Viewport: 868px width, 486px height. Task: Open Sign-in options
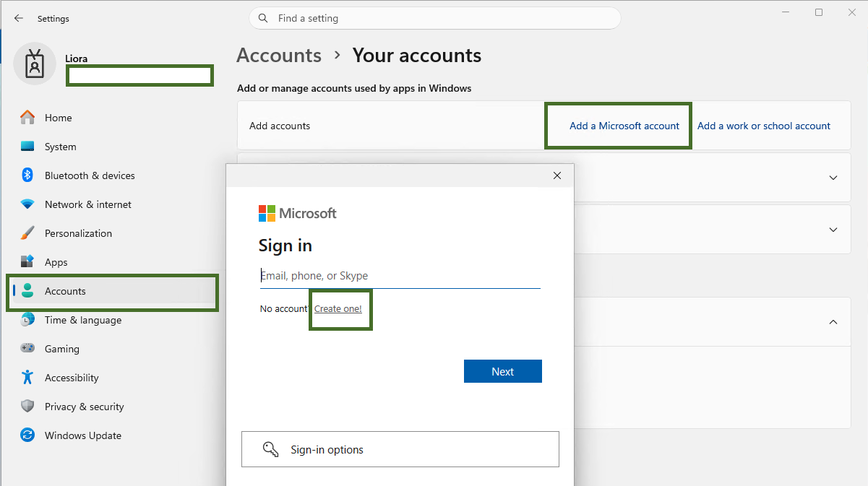400,449
